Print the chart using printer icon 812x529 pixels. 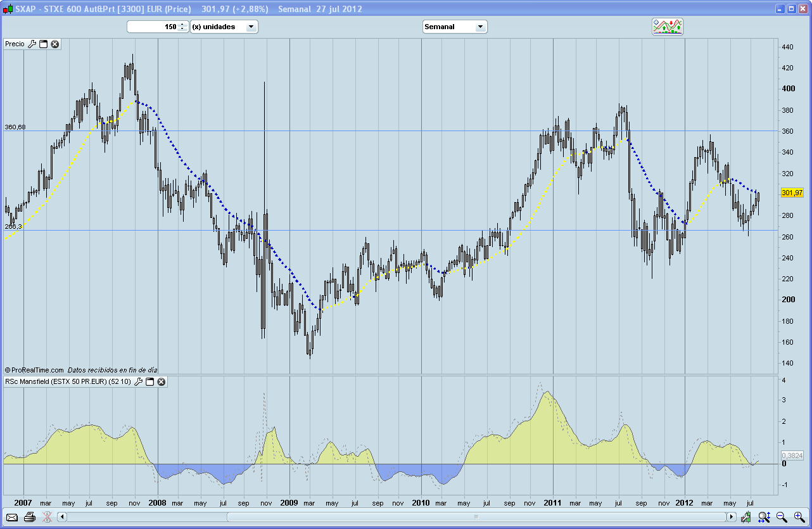click(29, 517)
